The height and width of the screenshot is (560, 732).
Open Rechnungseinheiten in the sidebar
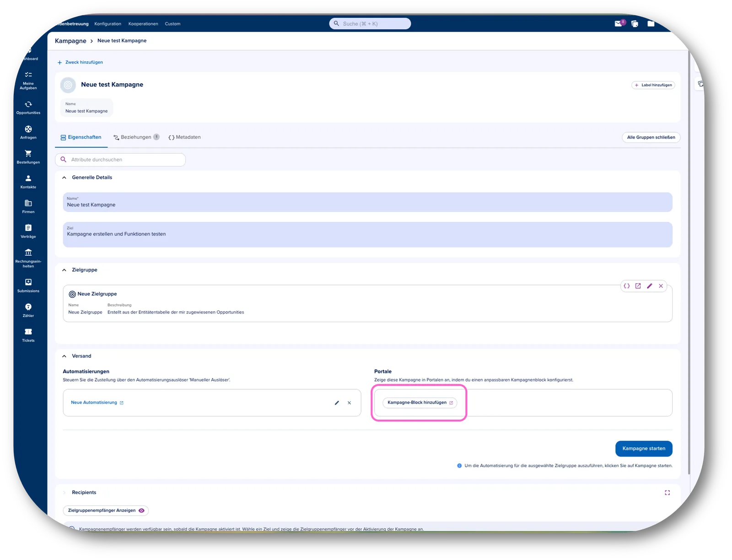[x=28, y=258]
